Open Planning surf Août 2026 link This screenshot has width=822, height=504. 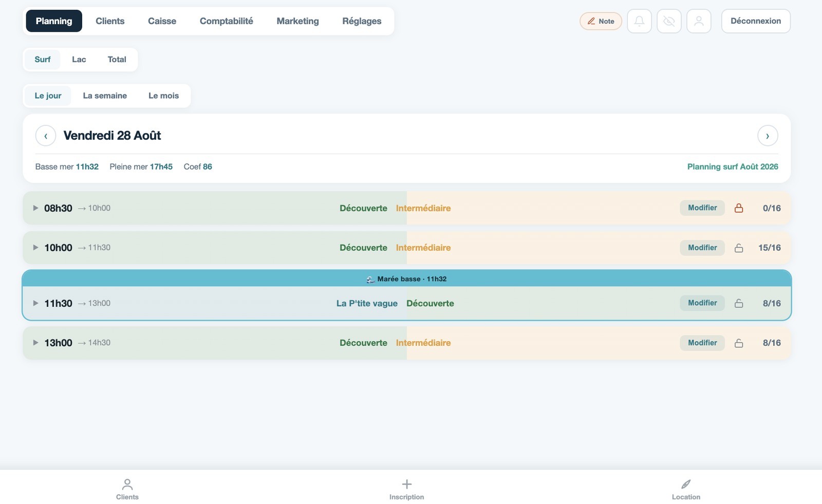point(733,166)
